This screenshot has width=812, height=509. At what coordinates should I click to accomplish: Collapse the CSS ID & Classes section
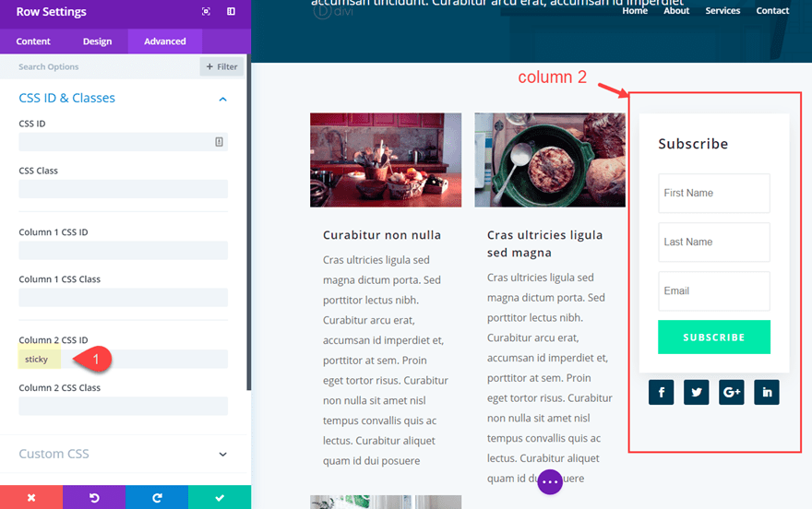222,99
